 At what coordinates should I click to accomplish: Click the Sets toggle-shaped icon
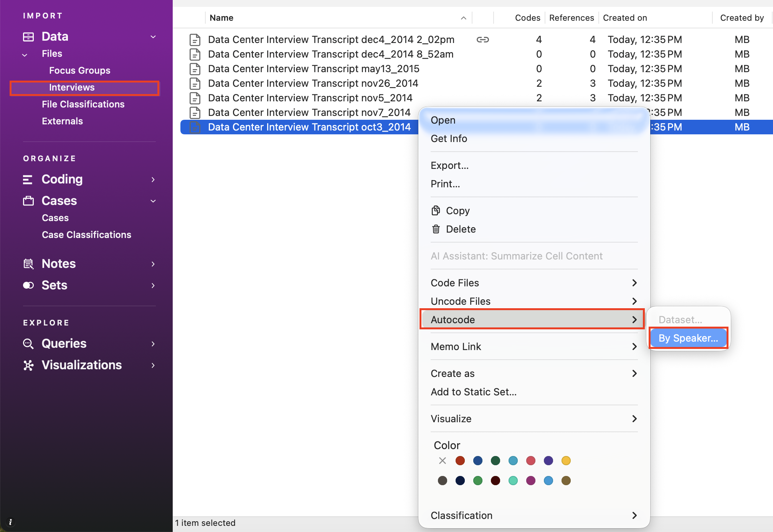coord(28,285)
